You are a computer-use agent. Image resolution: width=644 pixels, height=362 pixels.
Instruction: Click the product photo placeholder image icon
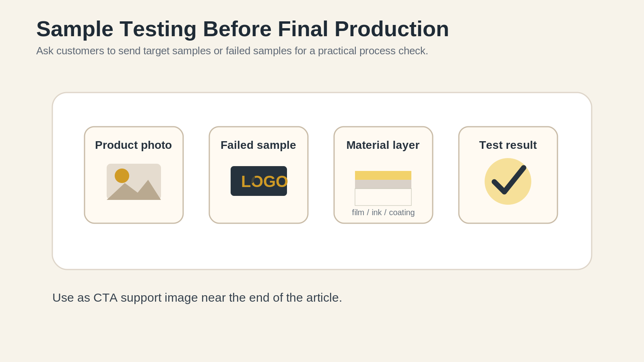click(134, 182)
